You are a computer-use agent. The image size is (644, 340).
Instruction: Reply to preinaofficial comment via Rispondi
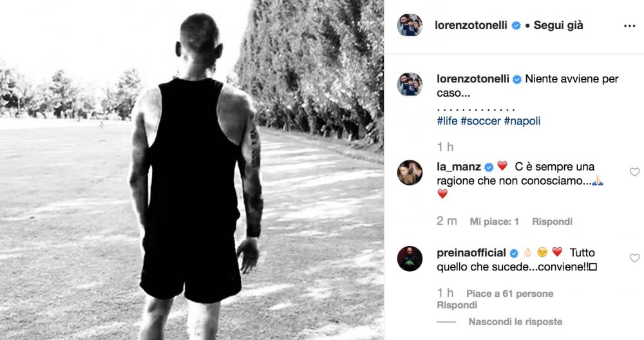457,305
